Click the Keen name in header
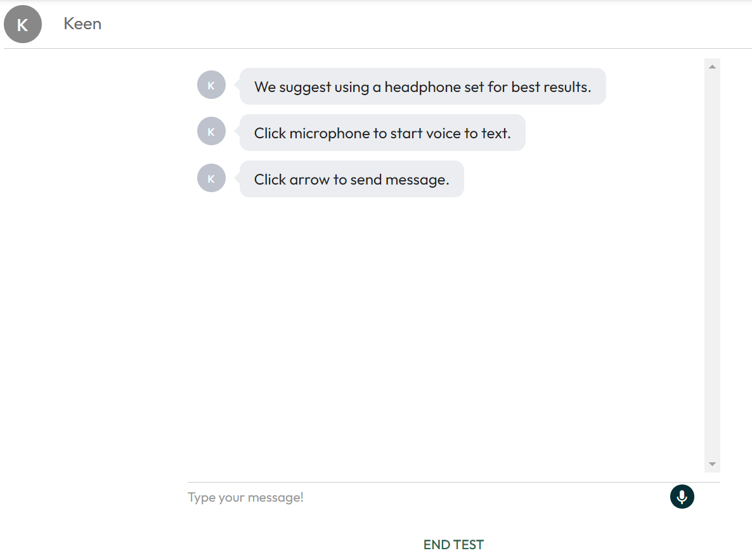752x560 pixels. [x=82, y=24]
